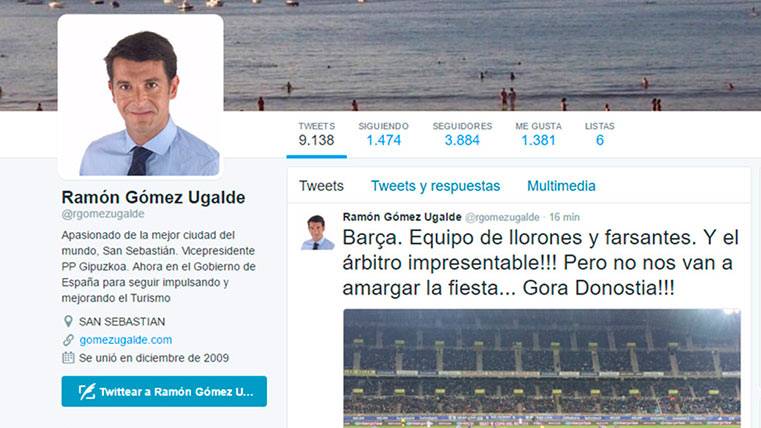Screen dimensions: 761x428
Task: Open the SIGUIENDO 1.474 list
Action: [383, 134]
